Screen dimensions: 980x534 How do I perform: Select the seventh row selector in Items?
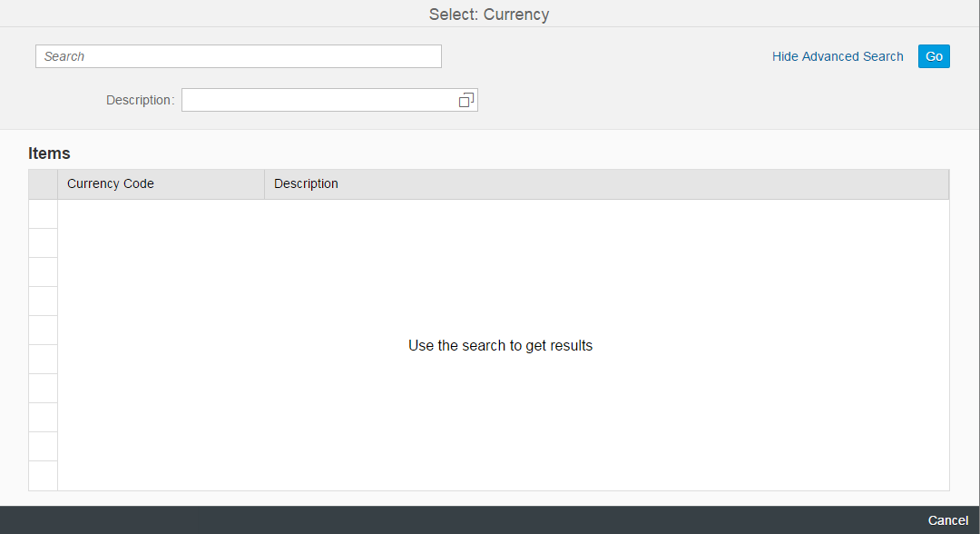(43, 389)
